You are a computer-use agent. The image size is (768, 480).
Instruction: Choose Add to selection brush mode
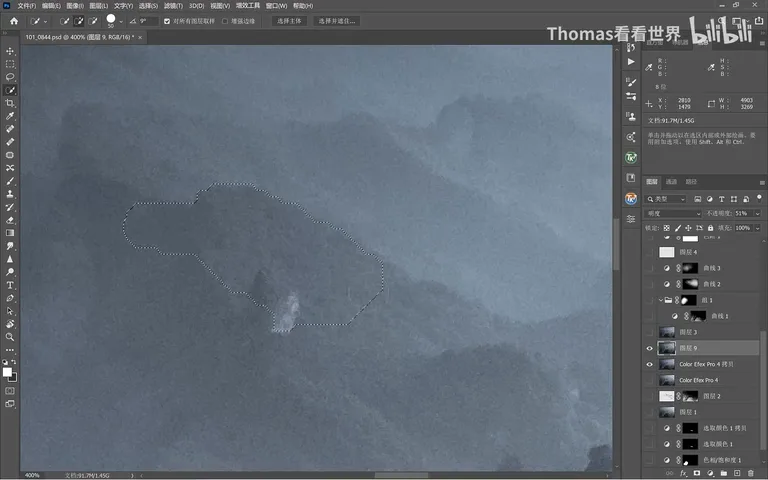(79, 21)
